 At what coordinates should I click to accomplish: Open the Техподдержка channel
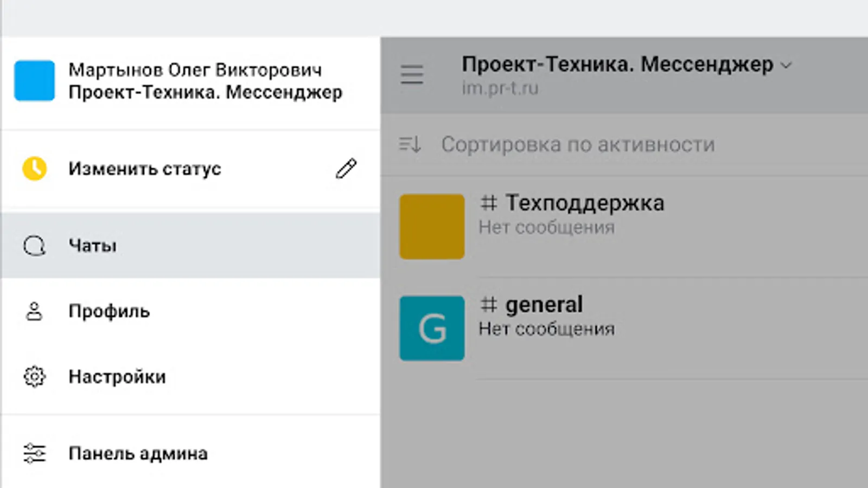585,203
